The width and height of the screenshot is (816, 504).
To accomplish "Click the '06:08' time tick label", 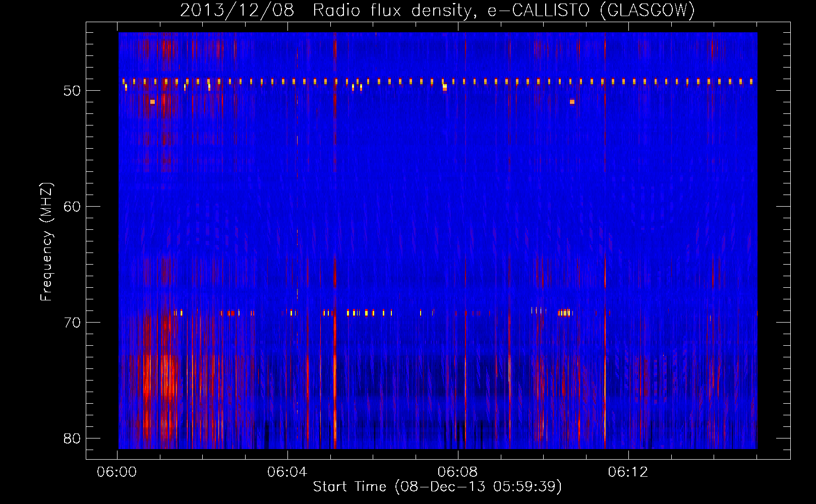I will point(457,472).
